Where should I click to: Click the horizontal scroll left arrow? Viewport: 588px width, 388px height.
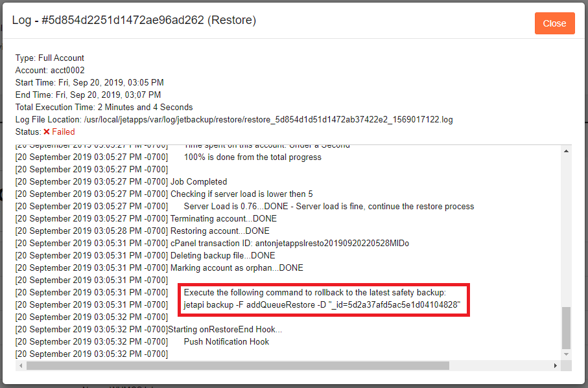pos(21,365)
